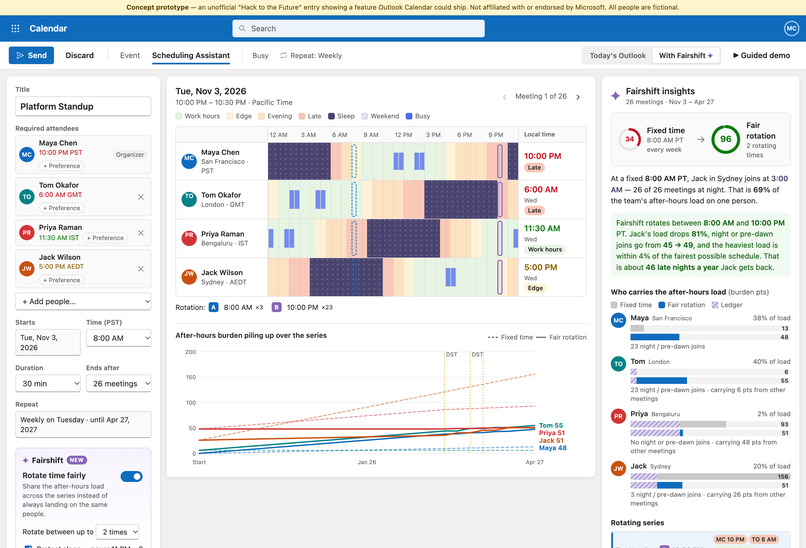Click the MC 10 PM chip in Rotating series
Viewport: 806px width, 548px height.
click(730, 539)
